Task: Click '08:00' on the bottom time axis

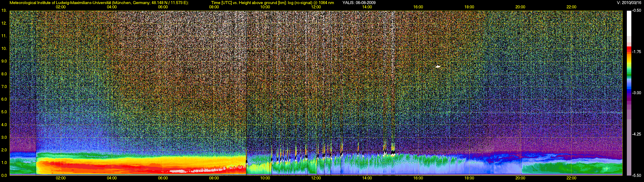Action: [x=214, y=178]
